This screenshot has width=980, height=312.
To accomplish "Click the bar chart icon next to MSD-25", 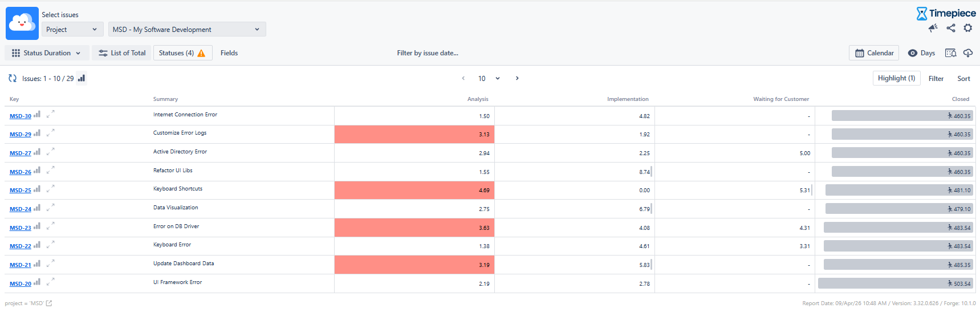I will click(x=37, y=189).
